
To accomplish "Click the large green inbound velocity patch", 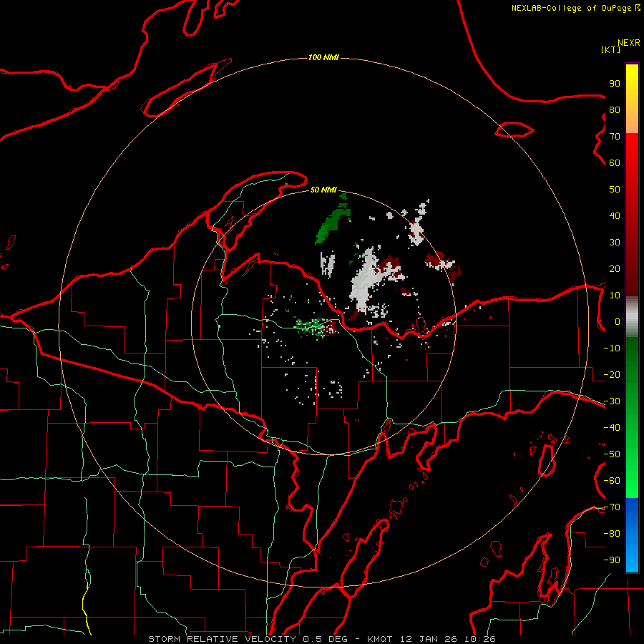I will (332, 223).
